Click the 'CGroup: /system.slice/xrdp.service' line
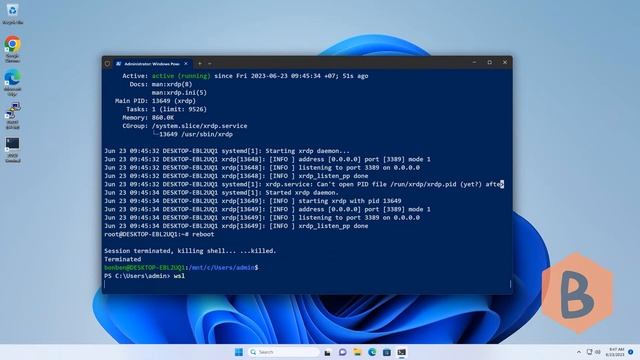This screenshot has width=640, height=360. pos(184,126)
